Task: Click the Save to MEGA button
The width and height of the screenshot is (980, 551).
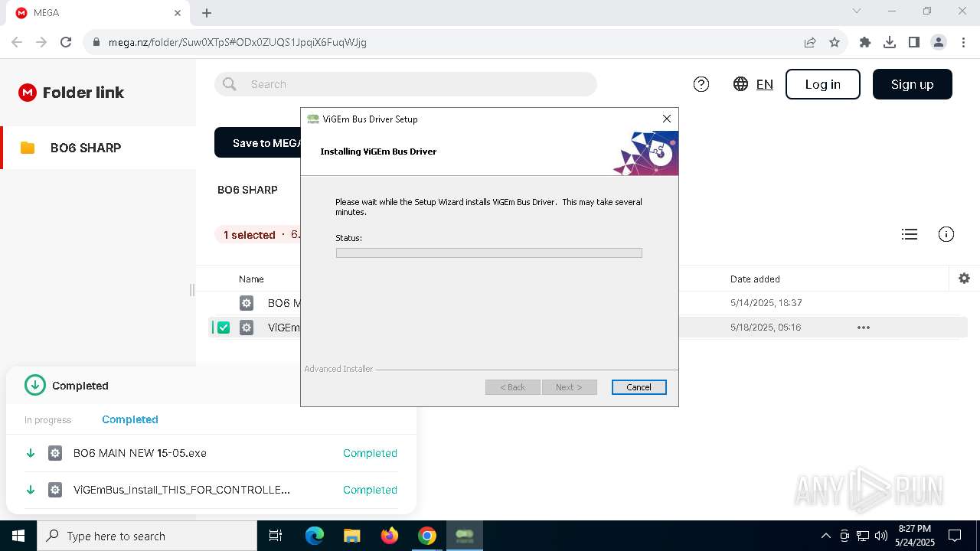Action: [258, 143]
